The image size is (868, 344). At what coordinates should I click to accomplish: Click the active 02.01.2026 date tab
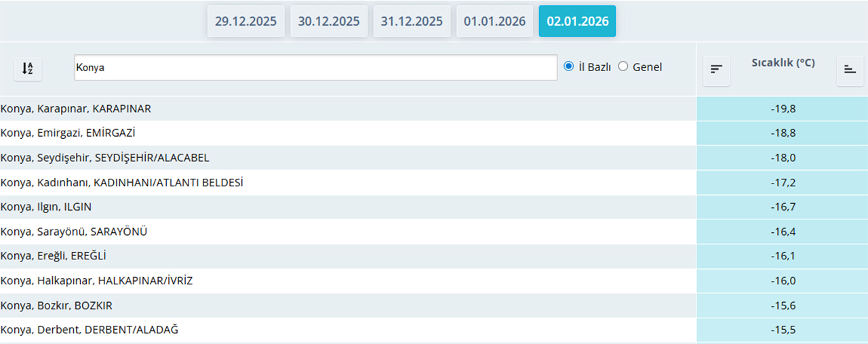(x=577, y=21)
